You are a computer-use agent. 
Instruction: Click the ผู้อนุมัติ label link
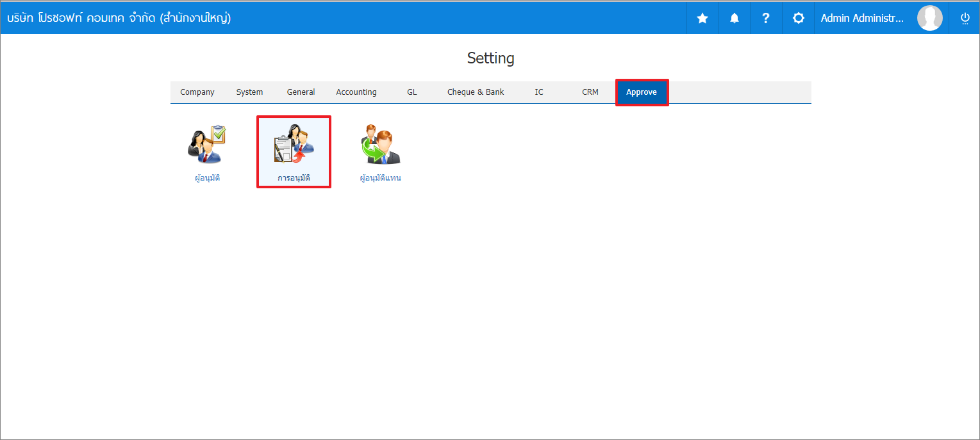pos(208,178)
